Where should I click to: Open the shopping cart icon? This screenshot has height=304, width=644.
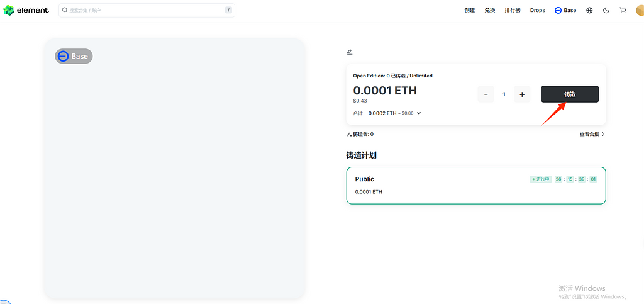623,10
